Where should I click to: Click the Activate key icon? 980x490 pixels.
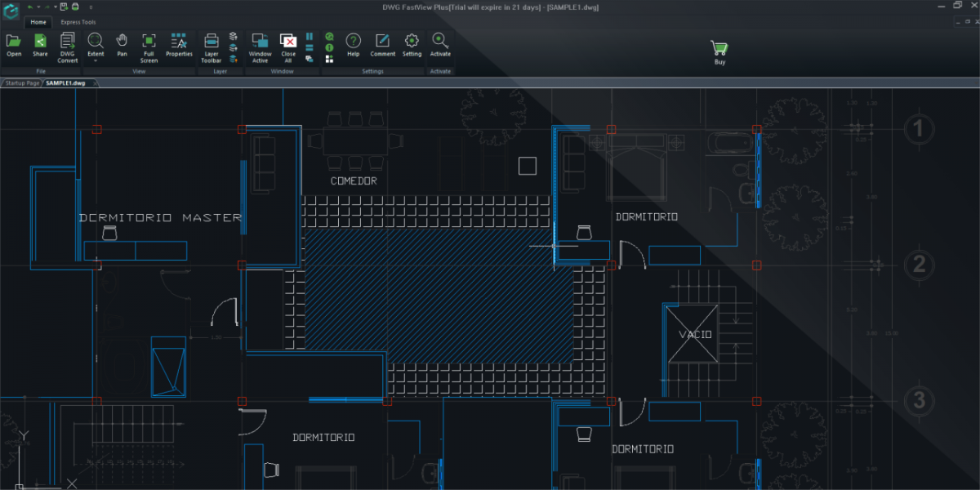tap(440, 41)
